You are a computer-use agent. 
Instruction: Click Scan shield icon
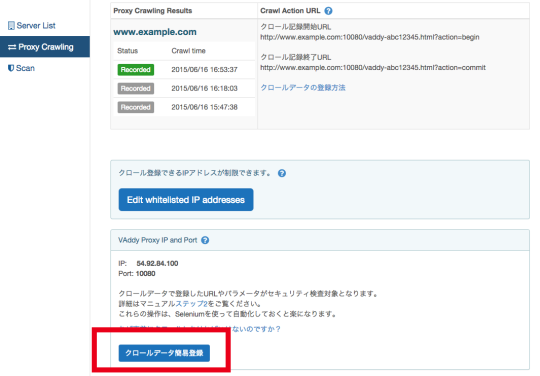(x=11, y=68)
